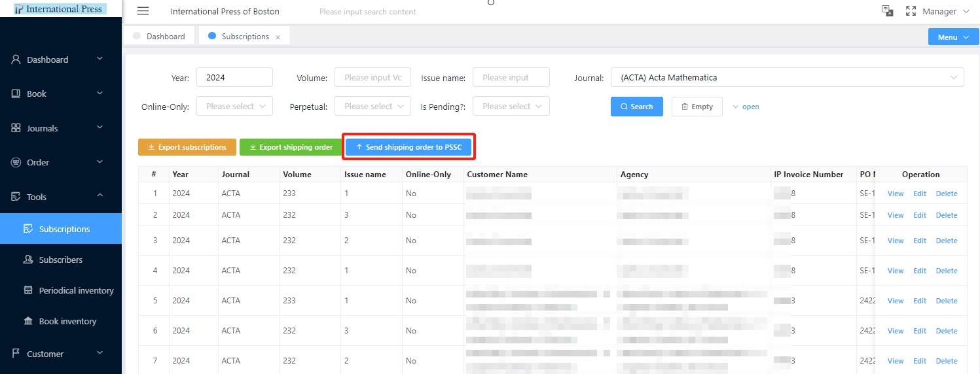The width and height of the screenshot is (980, 374).
Task: Click the Book inventory icon
Action: pyautogui.click(x=28, y=321)
